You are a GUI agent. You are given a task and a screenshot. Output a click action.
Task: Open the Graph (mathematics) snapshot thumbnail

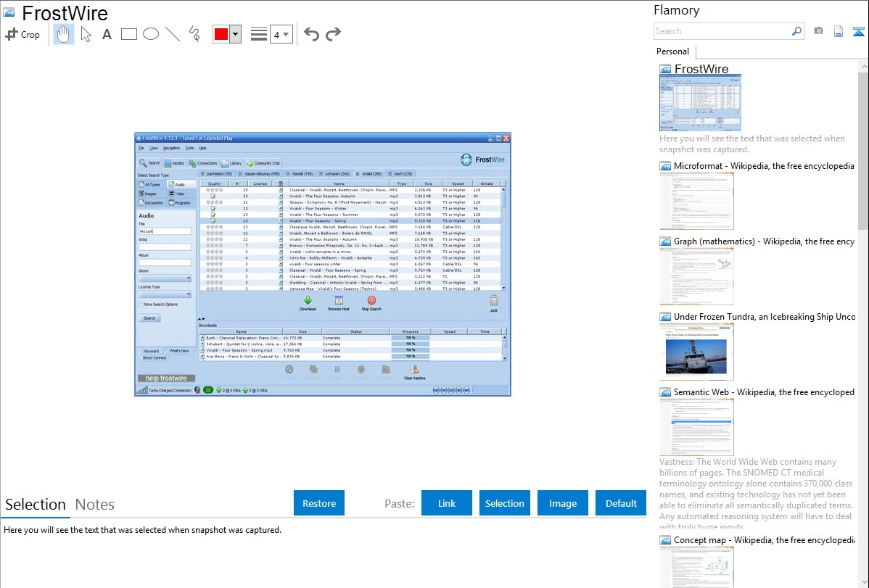coord(696,276)
